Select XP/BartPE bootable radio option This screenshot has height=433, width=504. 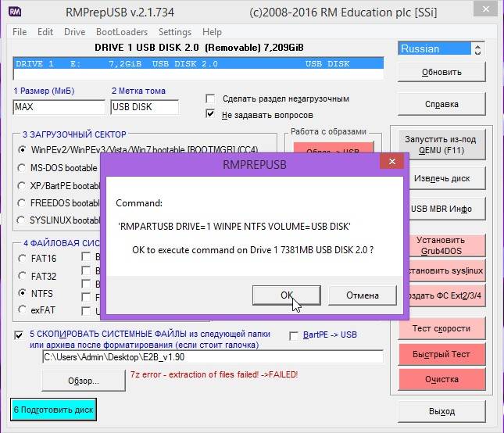22,186
